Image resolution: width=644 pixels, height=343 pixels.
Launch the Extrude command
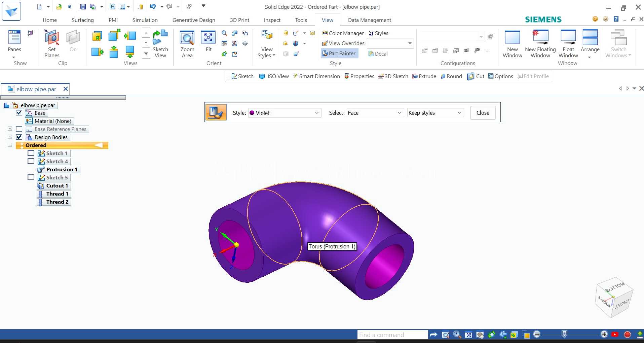424,76
